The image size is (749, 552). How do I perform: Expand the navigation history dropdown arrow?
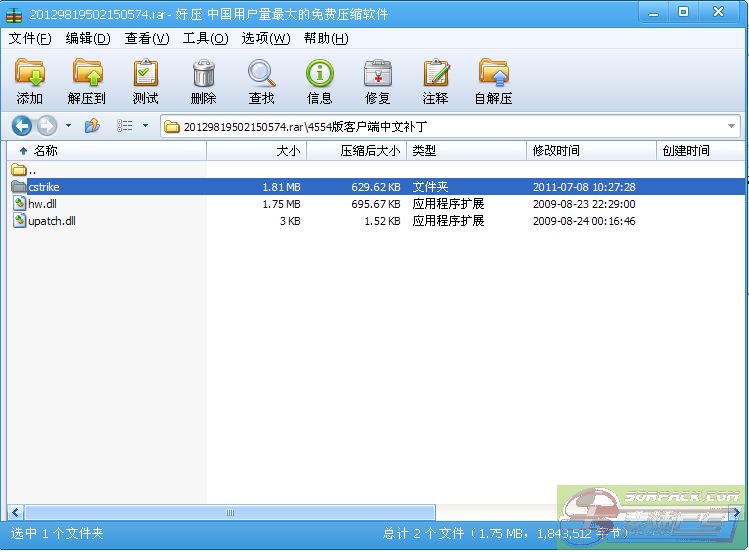pyautogui.click(x=68, y=126)
